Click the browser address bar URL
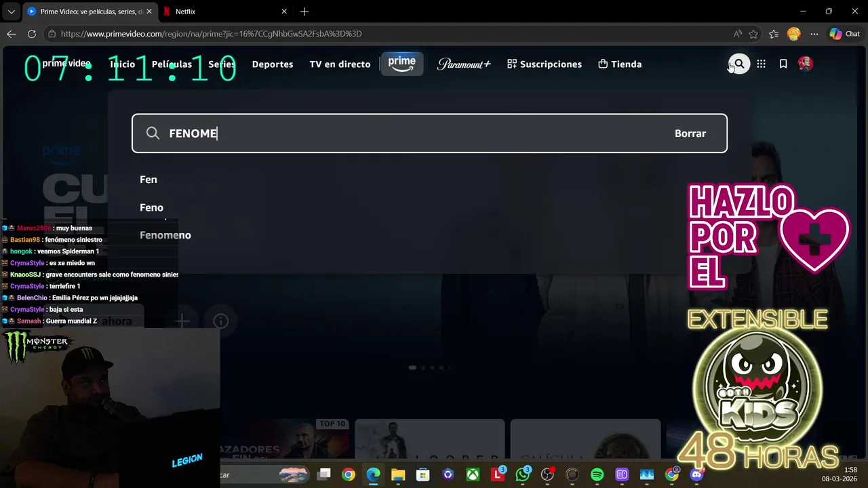Screen dimensions: 868x488 point(211,34)
